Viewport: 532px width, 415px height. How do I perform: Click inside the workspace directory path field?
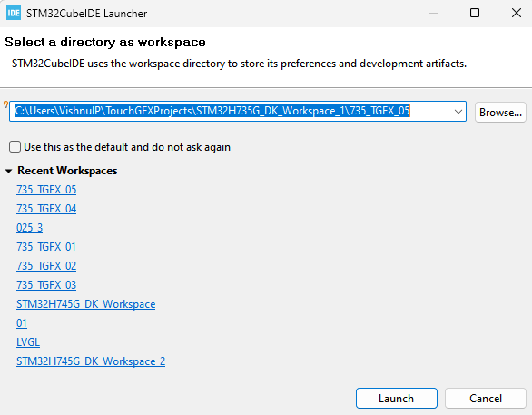coord(238,111)
